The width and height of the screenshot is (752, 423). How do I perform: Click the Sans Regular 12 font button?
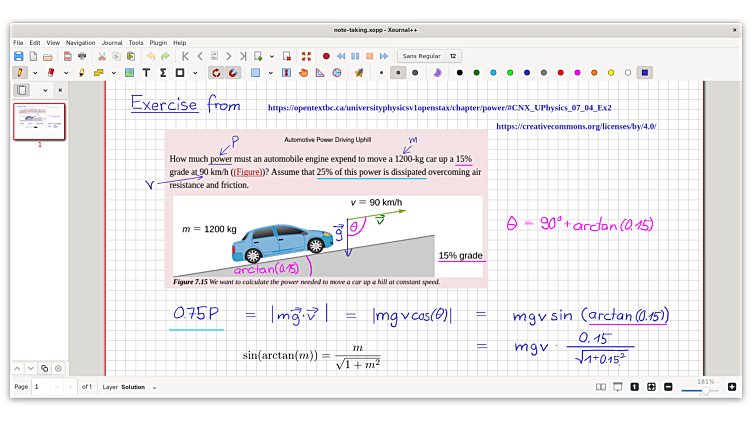(429, 56)
